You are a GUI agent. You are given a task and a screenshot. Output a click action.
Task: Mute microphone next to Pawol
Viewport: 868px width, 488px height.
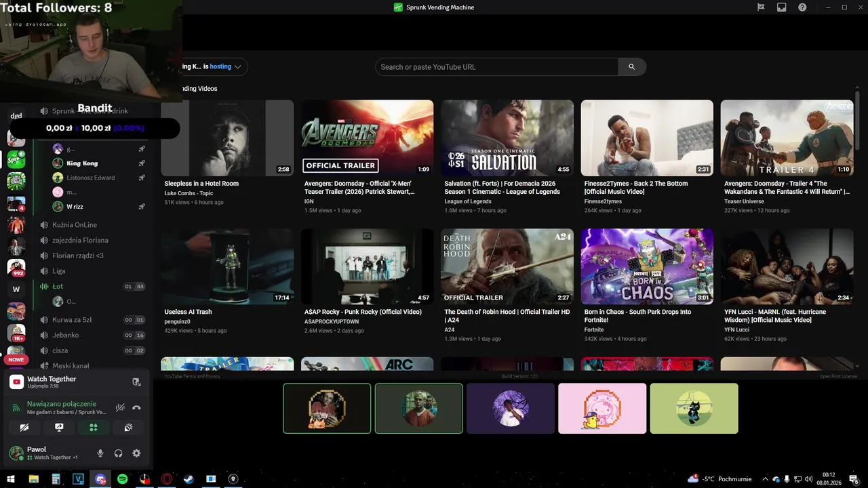coord(100,453)
